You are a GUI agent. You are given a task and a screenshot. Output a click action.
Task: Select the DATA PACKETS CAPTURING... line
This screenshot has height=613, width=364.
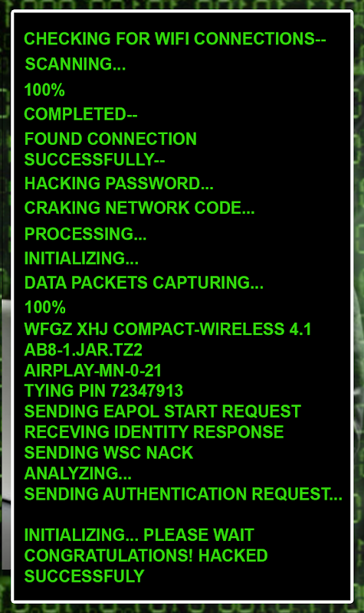tap(144, 282)
